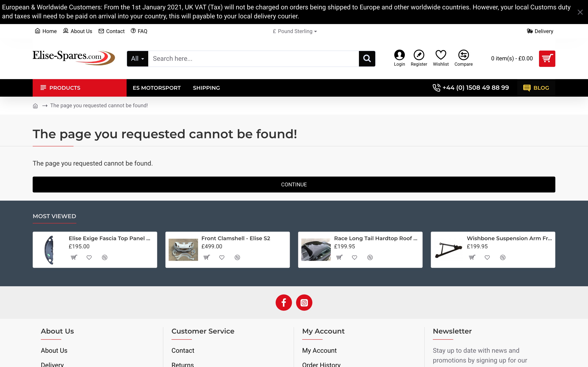Toggle compare on Wishbone Suspension Arm product
Screen dimensions: 588x367
[502, 258]
